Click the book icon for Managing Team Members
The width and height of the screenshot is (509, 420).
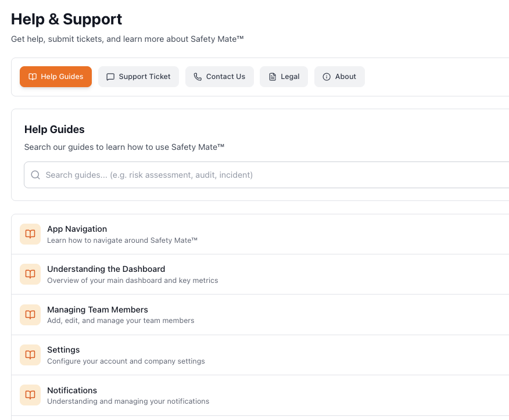(30, 315)
